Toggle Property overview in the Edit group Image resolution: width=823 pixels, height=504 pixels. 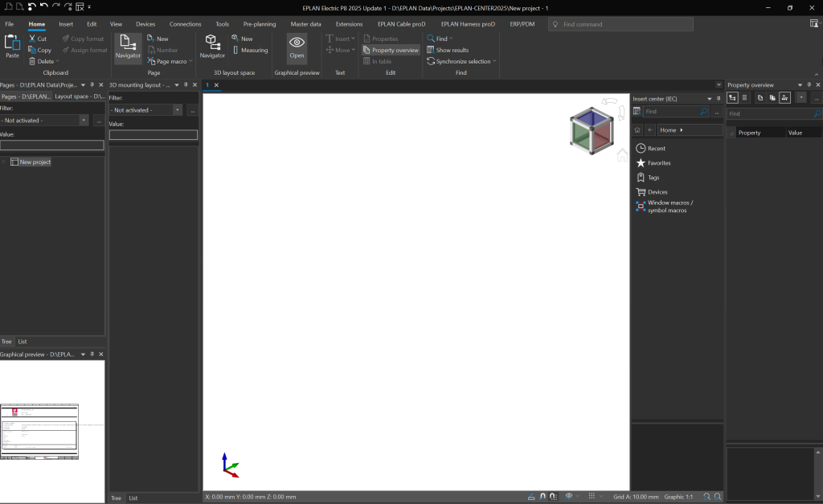391,50
